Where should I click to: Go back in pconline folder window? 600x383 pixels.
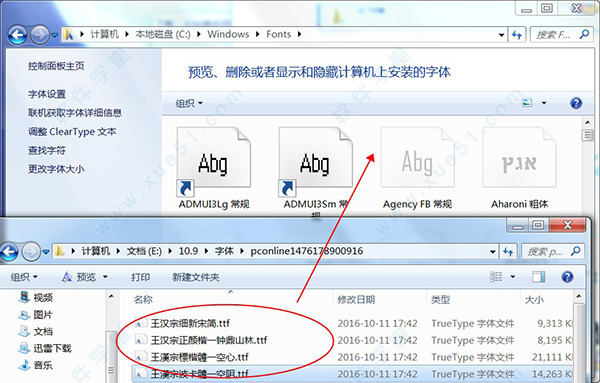pyautogui.click(x=9, y=252)
